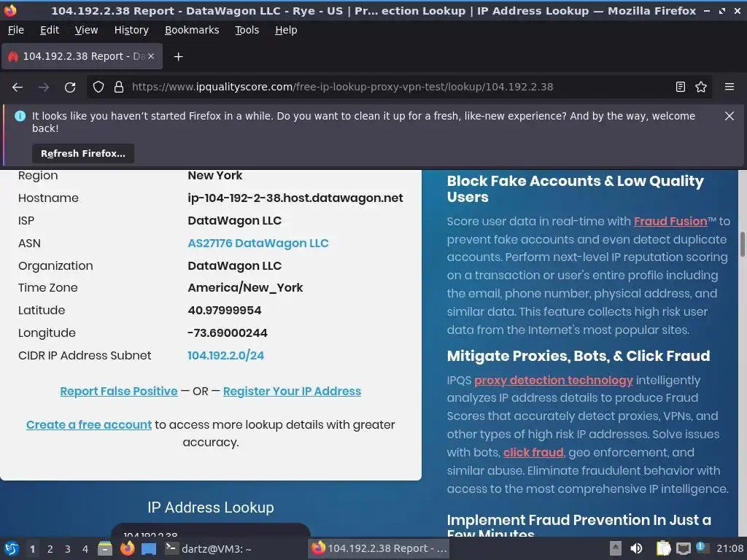The height and width of the screenshot is (560, 747).
Task: Open the network connection tray icon
Action: [x=683, y=548]
